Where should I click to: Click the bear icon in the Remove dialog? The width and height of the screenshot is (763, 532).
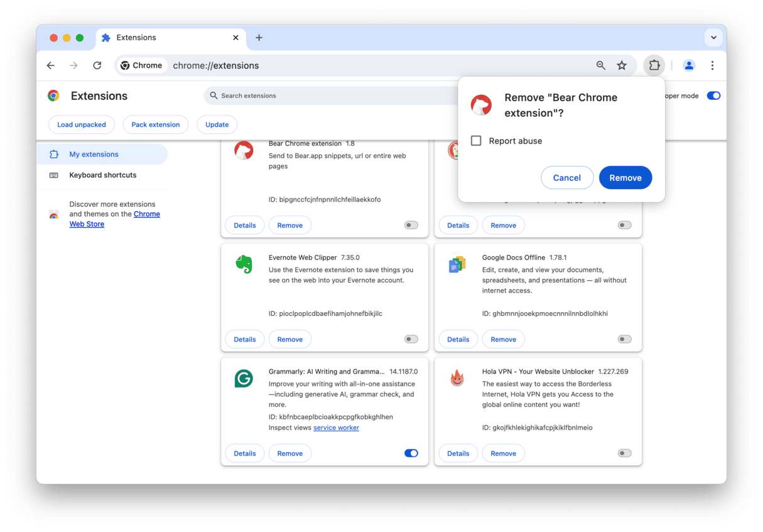pyautogui.click(x=482, y=105)
